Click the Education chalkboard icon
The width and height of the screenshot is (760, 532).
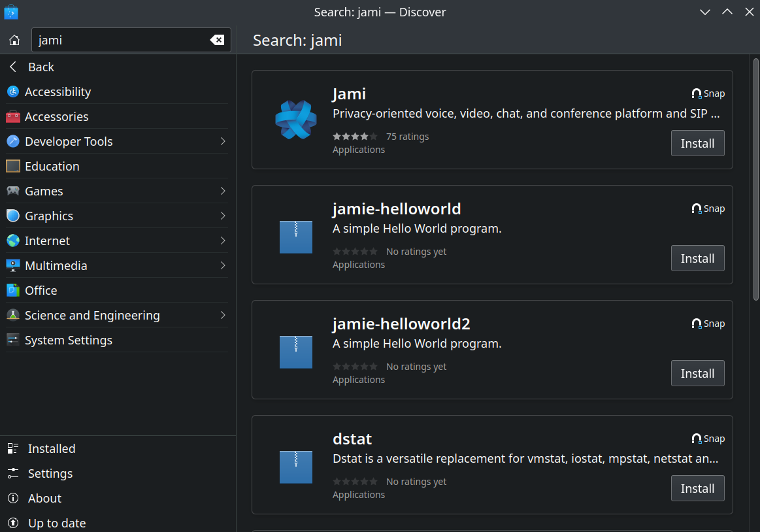tap(13, 167)
